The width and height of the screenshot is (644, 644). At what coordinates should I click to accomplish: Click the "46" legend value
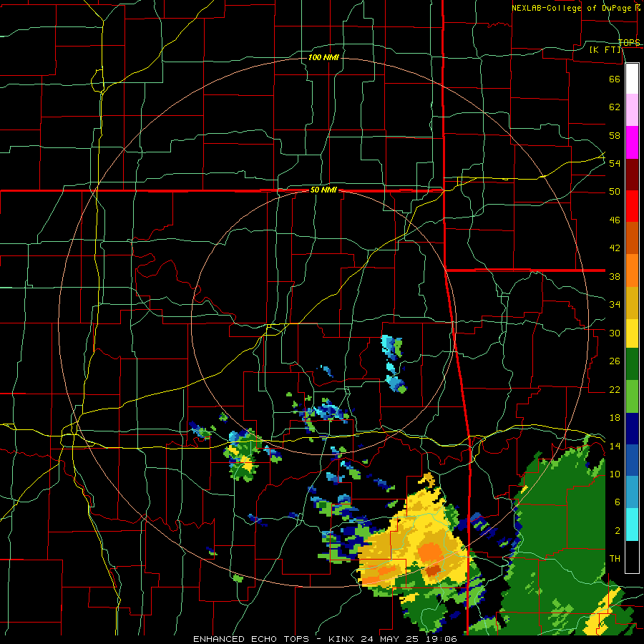click(615, 220)
